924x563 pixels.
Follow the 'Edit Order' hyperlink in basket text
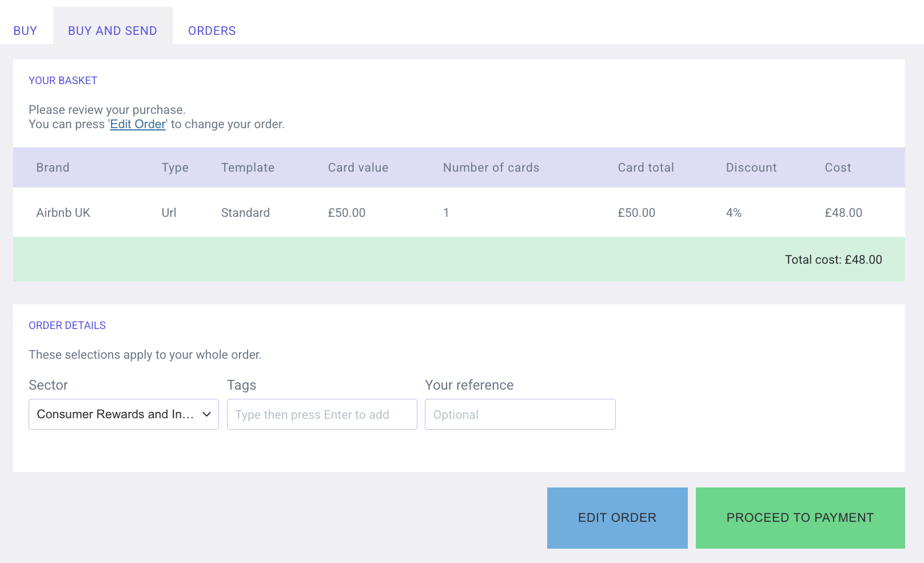[138, 124]
